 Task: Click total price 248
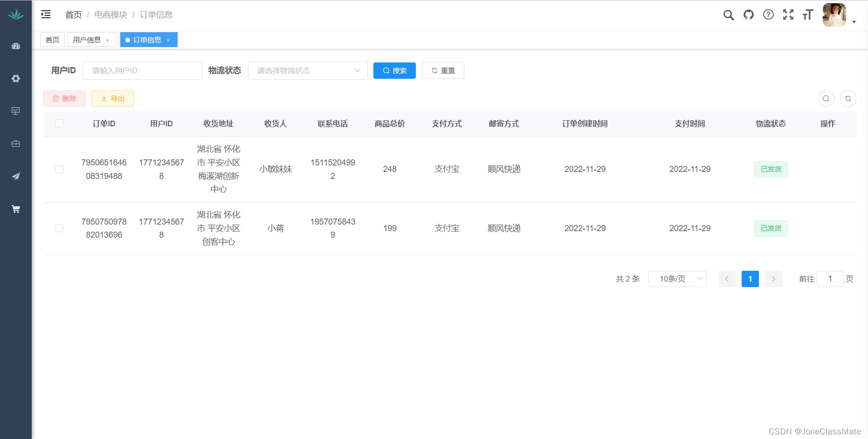click(390, 169)
